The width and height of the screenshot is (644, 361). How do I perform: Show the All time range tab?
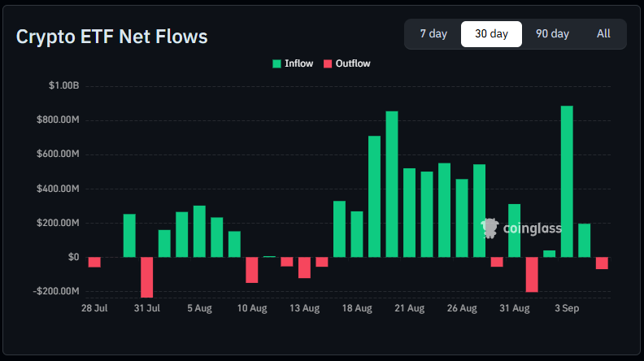603,33
